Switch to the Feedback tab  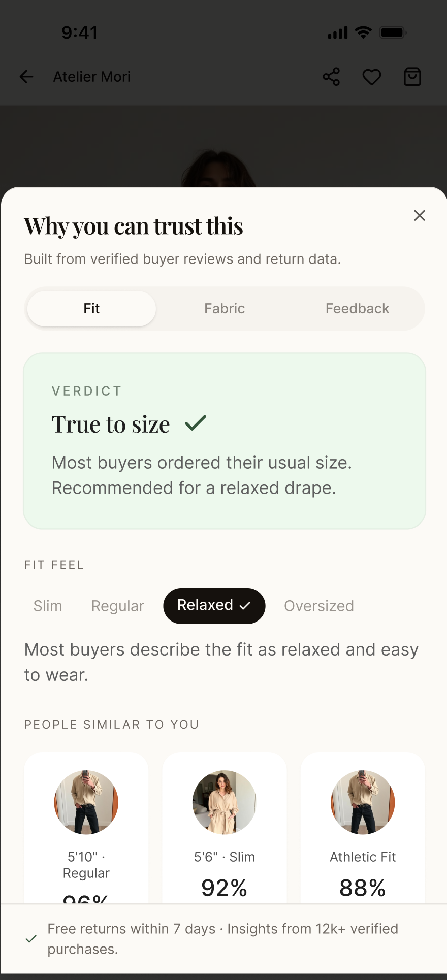pyautogui.click(x=358, y=309)
